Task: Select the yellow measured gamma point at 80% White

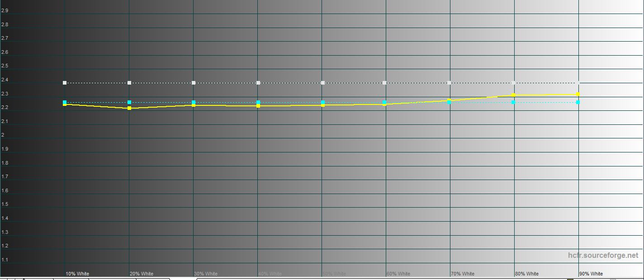Action: [x=513, y=95]
